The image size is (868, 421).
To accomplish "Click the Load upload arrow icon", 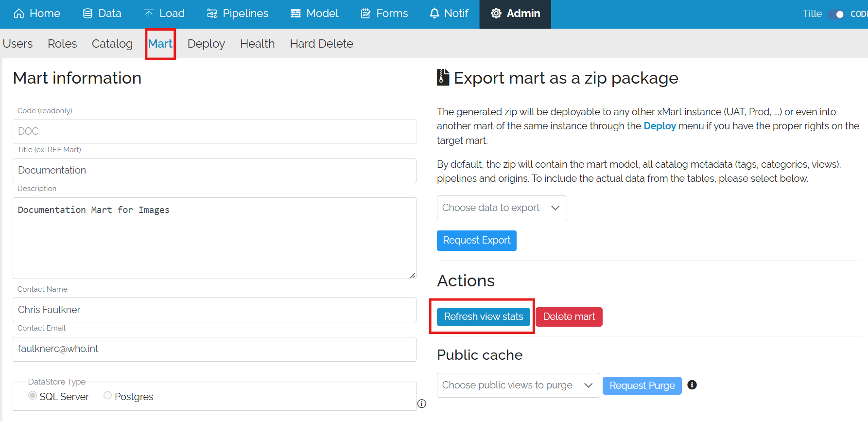I will tap(149, 14).
